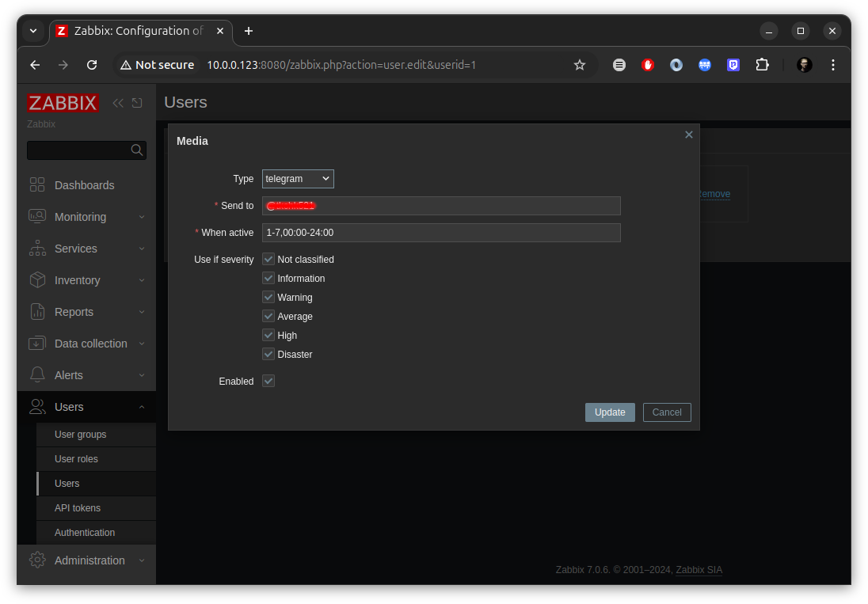Viewport: 868px width, 604px height.
Task: Uncheck the Disaster severity checkbox
Action: [268, 353]
